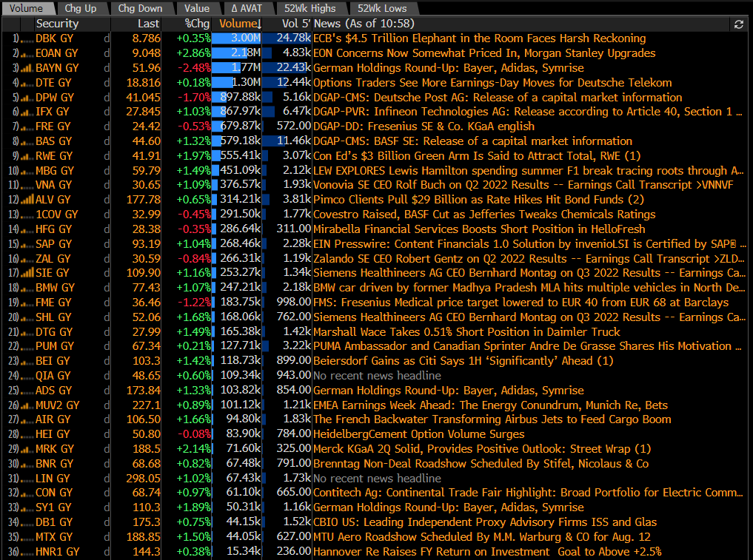Select the IFX GY security

pyautogui.click(x=52, y=112)
